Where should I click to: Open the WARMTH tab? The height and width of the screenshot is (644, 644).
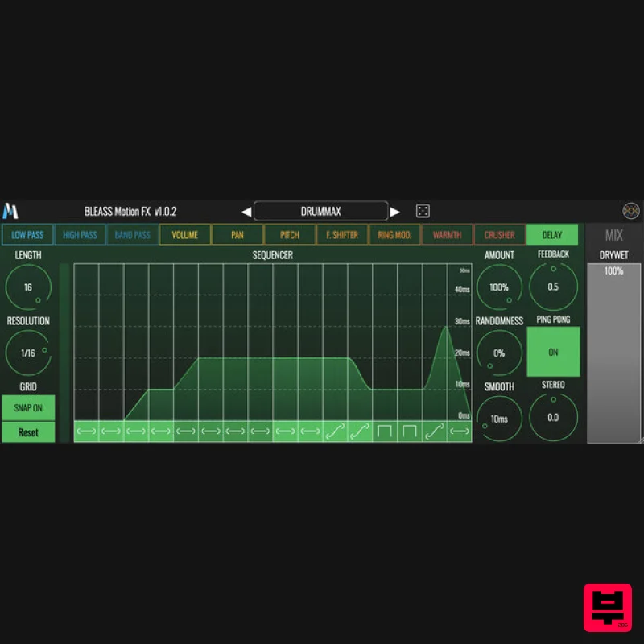(x=447, y=235)
